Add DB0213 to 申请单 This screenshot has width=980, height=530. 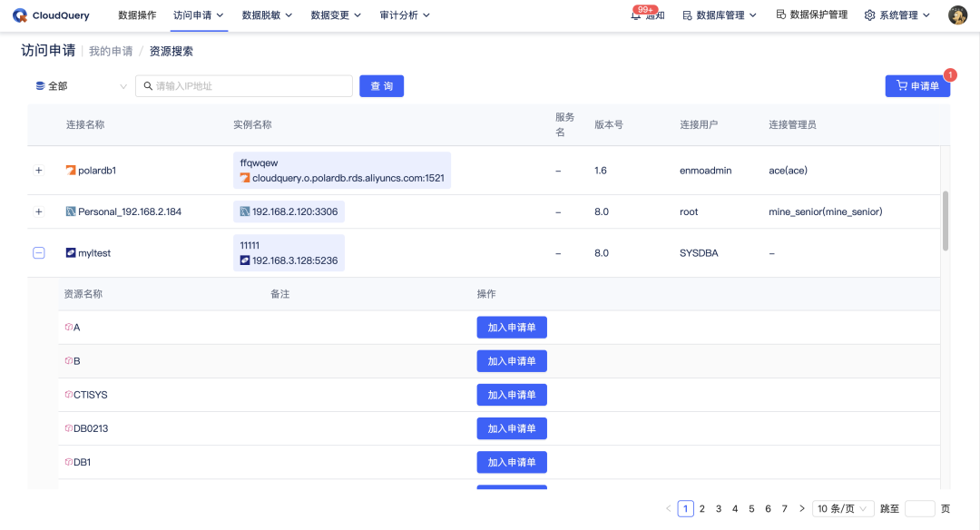(512, 428)
